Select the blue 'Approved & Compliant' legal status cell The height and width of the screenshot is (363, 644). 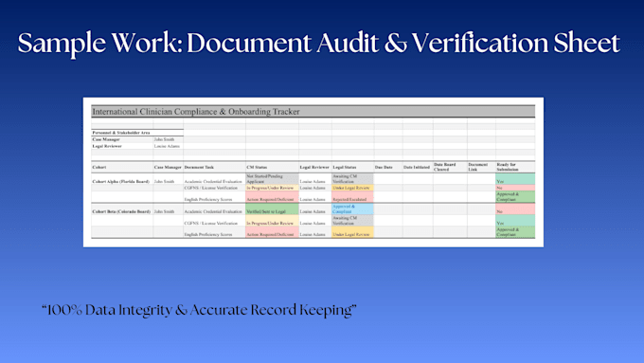tap(352, 209)
